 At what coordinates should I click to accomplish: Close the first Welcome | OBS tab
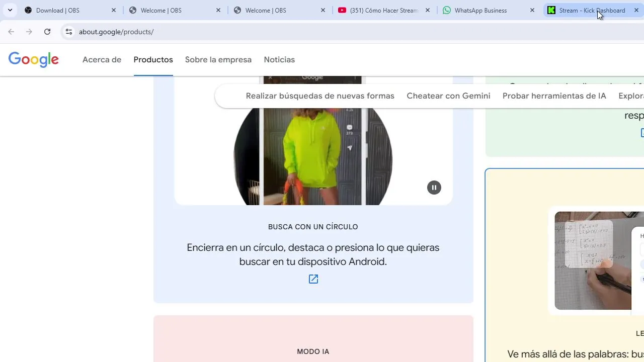tap(218, 10)
